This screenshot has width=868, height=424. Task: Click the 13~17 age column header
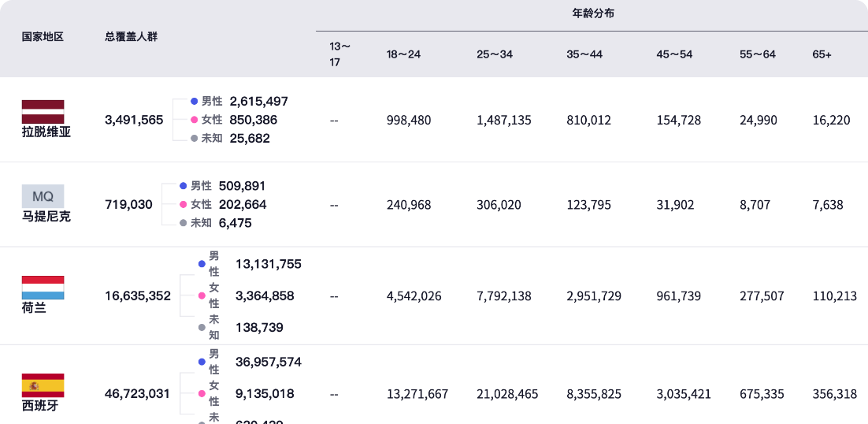[340, 54]
